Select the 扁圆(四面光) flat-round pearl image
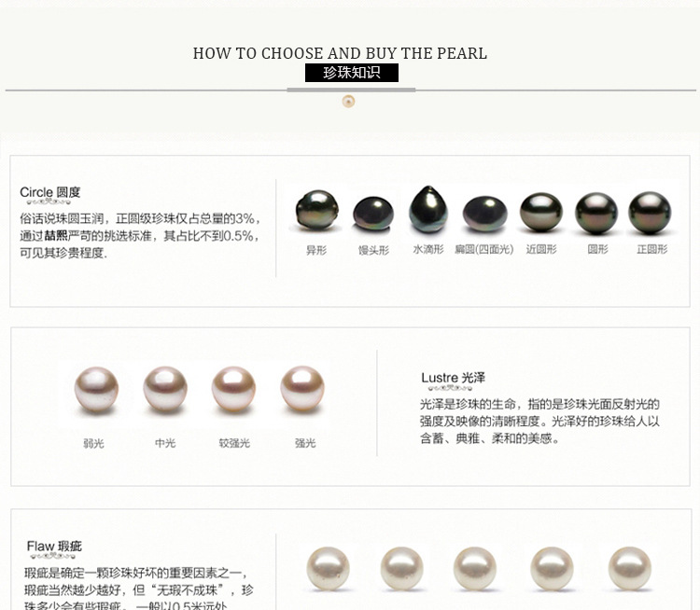Viewport: 700px width, 610px height. 484,214
